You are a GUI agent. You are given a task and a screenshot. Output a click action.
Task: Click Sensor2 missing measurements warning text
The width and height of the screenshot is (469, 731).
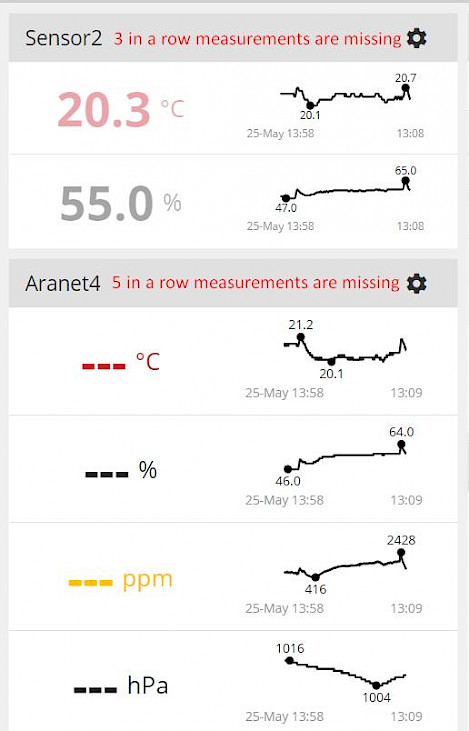click(257, 39)
